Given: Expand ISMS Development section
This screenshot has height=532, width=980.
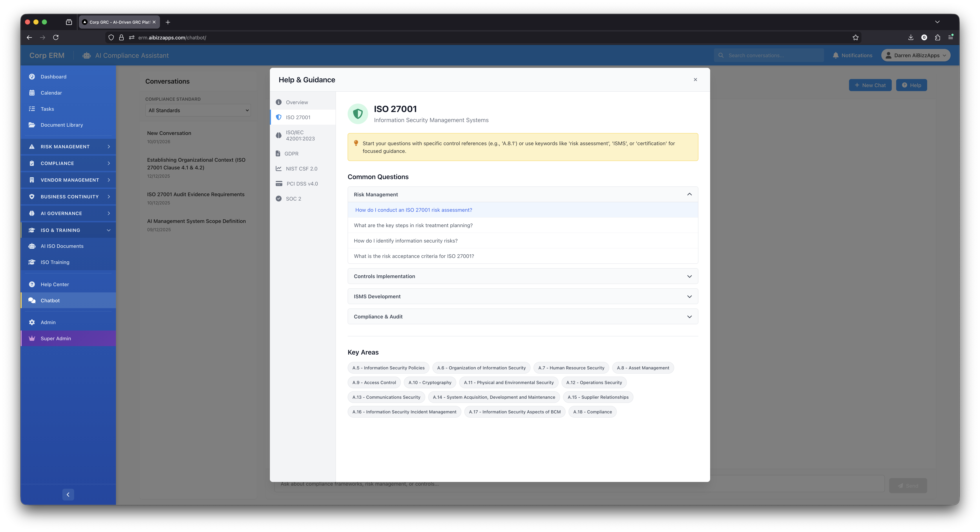Looking at the screenshot, I should point(522,296).
